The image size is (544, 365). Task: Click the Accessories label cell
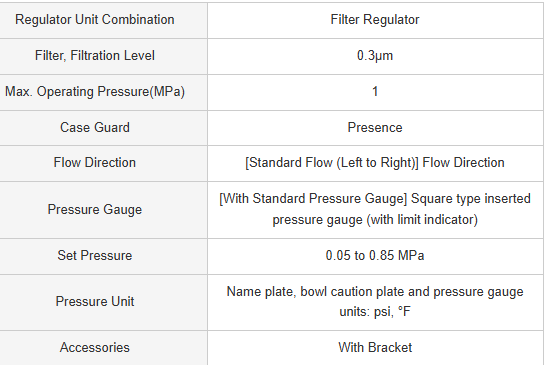103,348
